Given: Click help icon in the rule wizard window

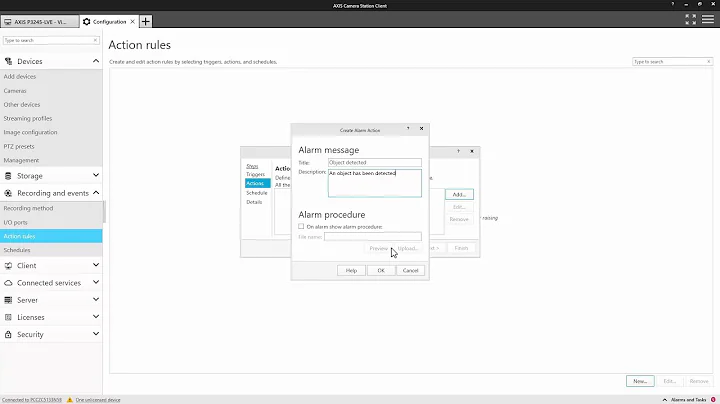Looking at the screenshot, I should click(x=458, y=151).
